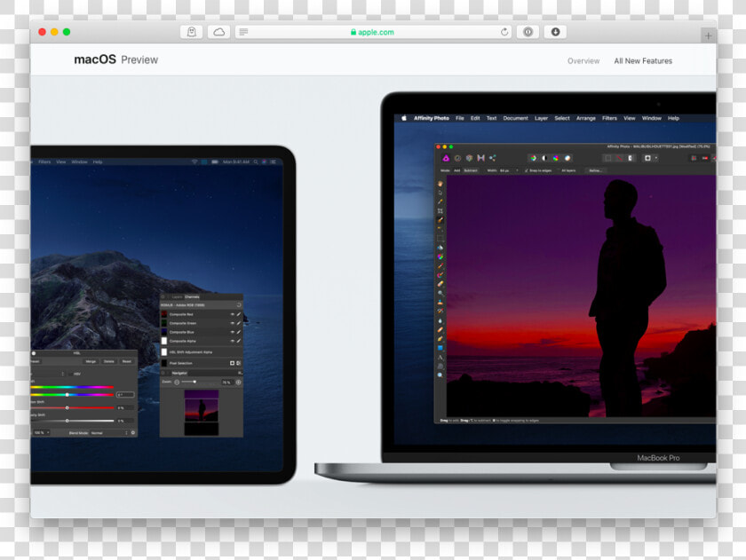This screenshot has height=560, width=746.
Task: Adjust the Saturation Shift red slider
Action: click(72, 408)
